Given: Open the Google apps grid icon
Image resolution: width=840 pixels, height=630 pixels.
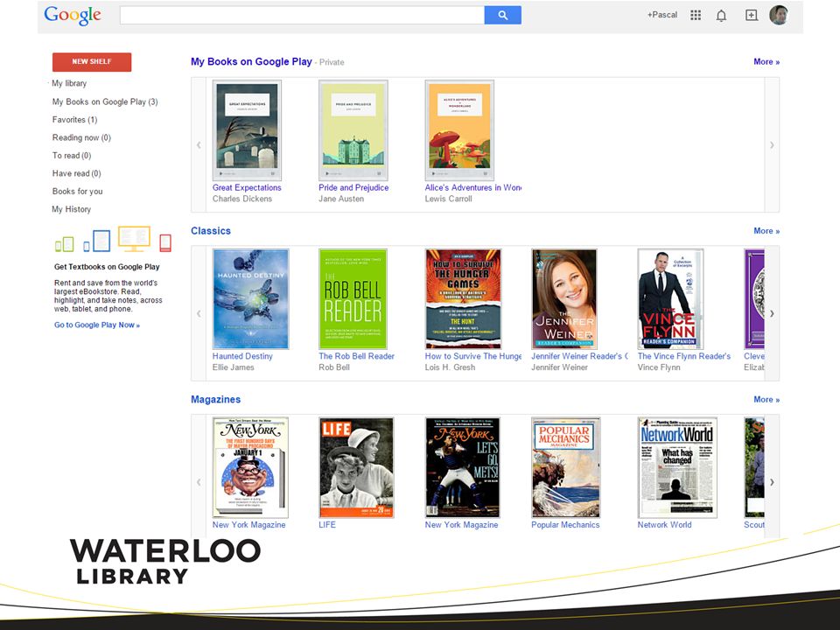Looking at the screenshot, I should pyautogui.click(x=696, y=15).
